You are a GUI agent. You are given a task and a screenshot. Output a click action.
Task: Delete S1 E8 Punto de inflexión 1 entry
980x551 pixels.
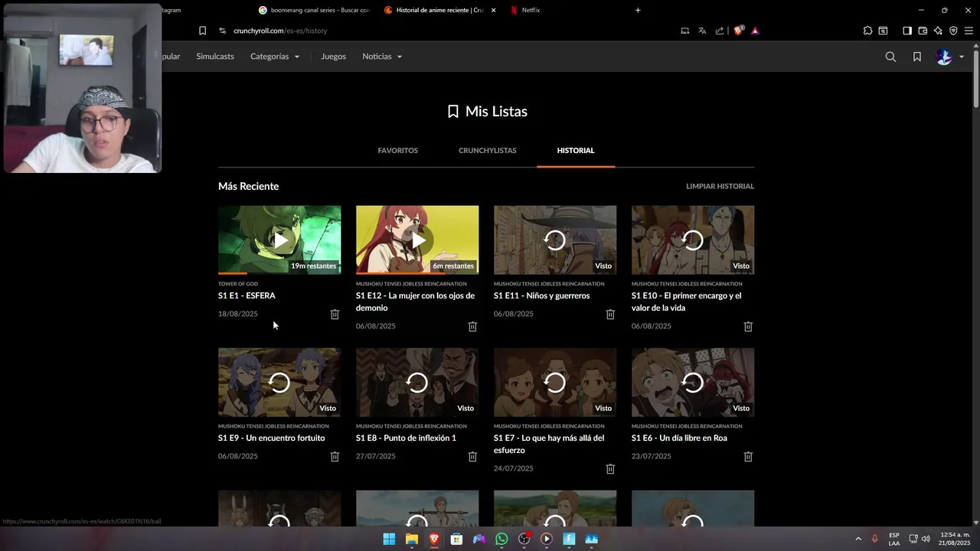coord(472,457)
